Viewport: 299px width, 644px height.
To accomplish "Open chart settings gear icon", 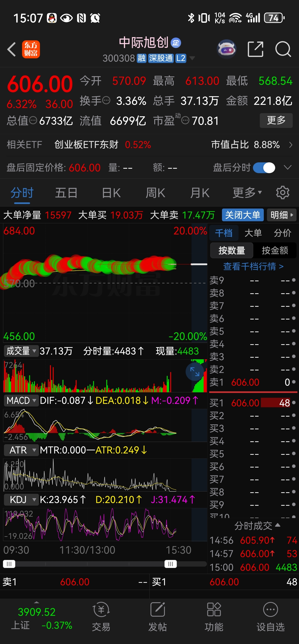I will (282, 193).
